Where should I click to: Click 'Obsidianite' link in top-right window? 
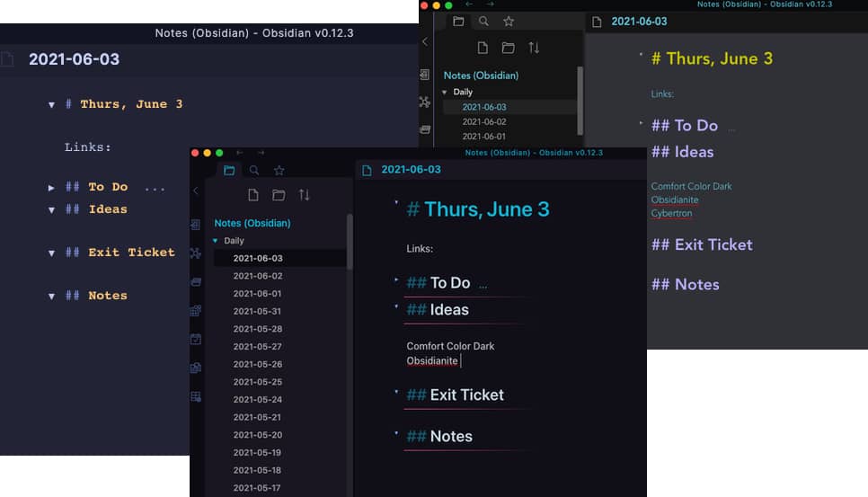[x=674, y=200]
